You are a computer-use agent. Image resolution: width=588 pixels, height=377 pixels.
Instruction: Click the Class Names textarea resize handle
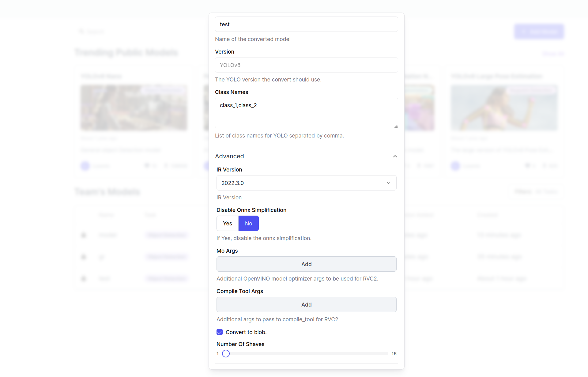point(396,126)
